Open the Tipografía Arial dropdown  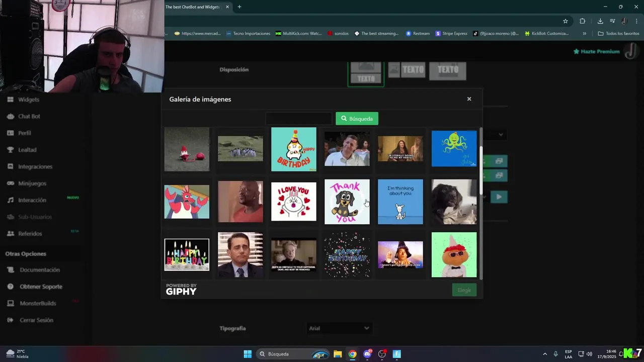[x=339, y=328]
